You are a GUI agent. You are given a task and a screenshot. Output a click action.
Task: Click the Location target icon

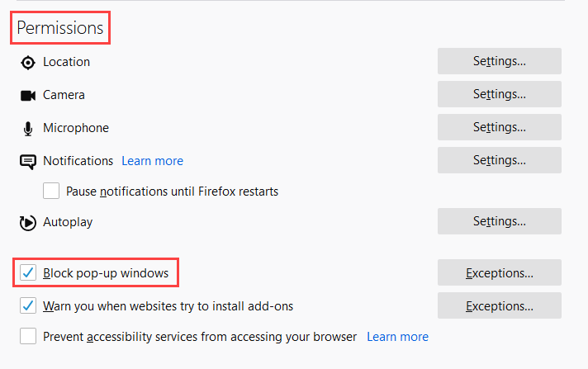pos(28,62)
